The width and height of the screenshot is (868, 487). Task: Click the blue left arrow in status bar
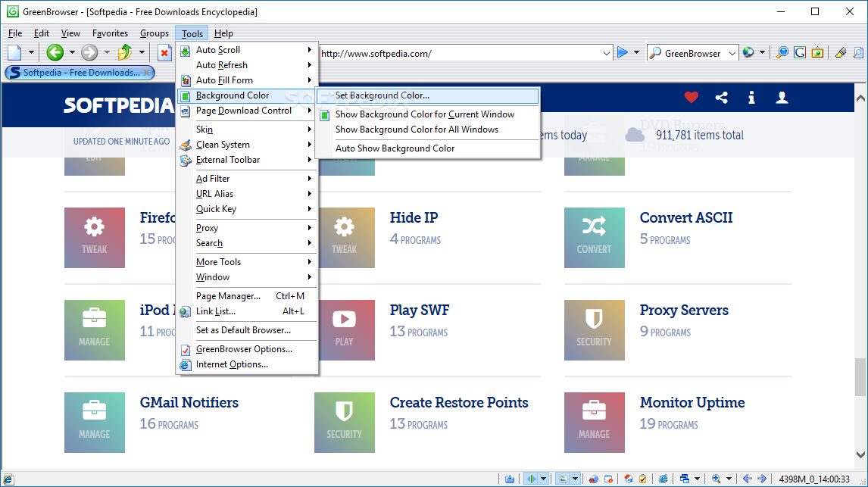pos(748,479)
